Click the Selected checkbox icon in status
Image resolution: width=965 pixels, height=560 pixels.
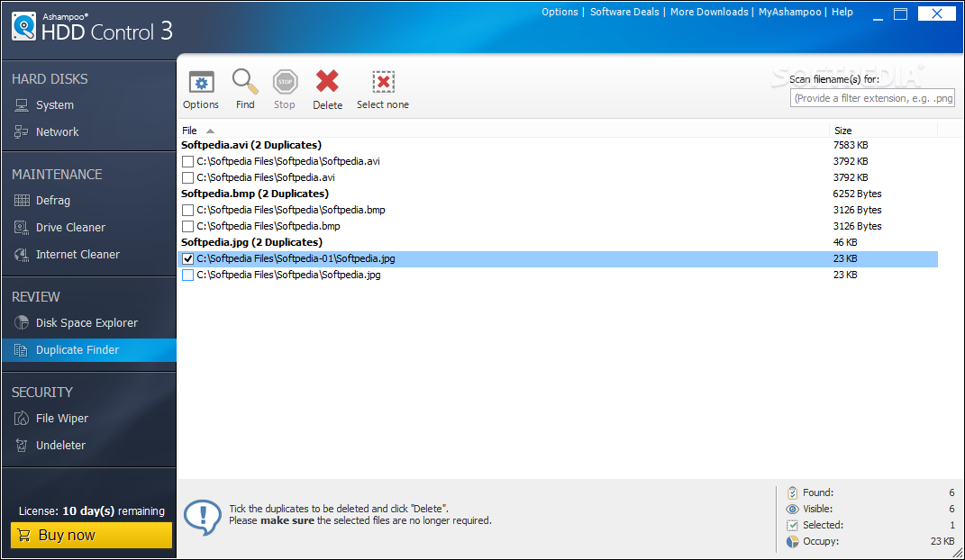tap(793, 525)
